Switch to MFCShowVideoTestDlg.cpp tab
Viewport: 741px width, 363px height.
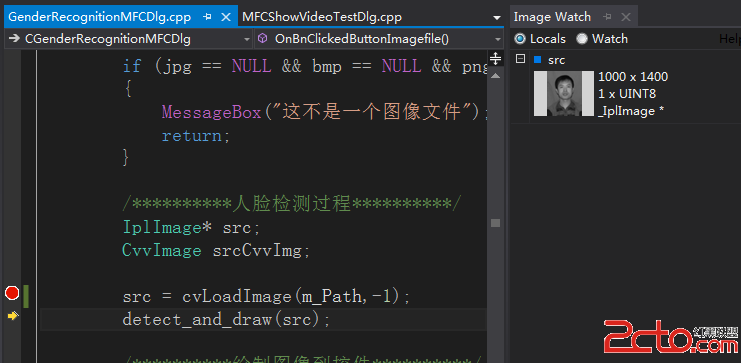[322, 17]
